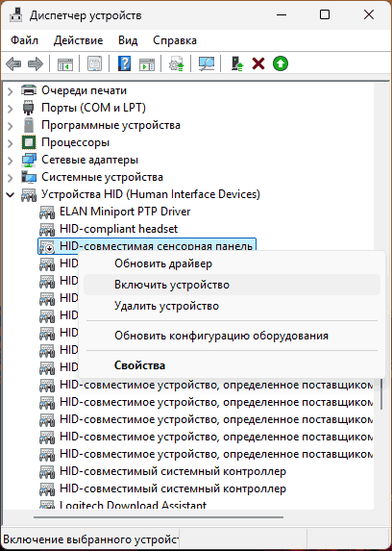Expand the Очереди печати category

pyautogui.click(x=11, y=91)
